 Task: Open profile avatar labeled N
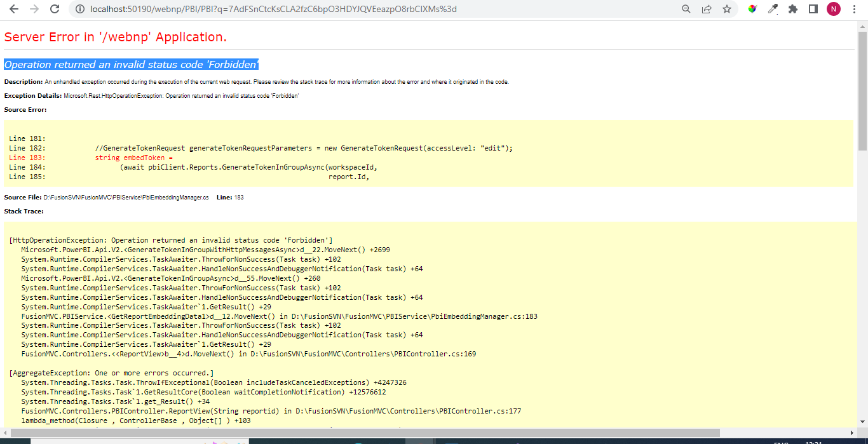coord(833,9)
